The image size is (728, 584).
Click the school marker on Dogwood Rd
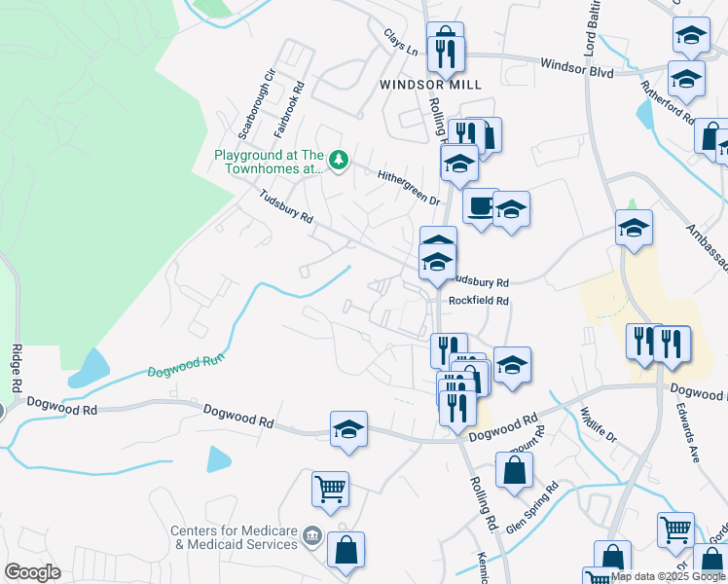click(x=348, y=431)
